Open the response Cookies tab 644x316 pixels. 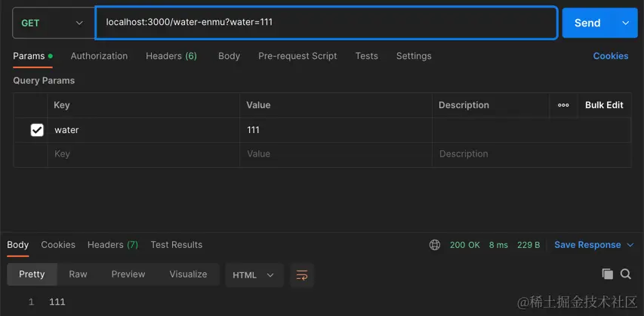tap(58, 245)
